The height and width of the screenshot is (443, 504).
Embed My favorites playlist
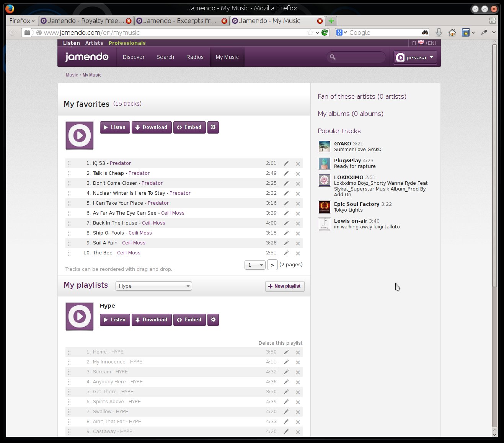click(189, 127)
